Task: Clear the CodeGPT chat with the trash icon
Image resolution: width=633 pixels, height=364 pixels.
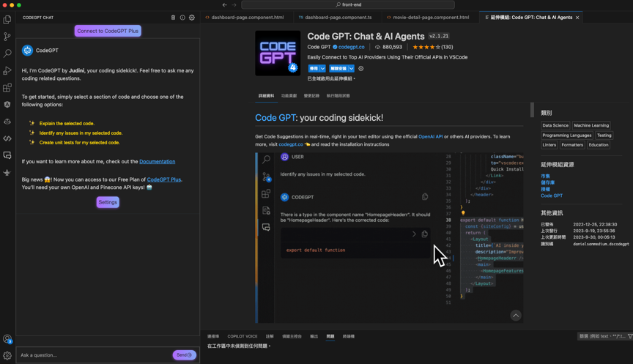Action: pyautogui.click(x=173, y=18)
